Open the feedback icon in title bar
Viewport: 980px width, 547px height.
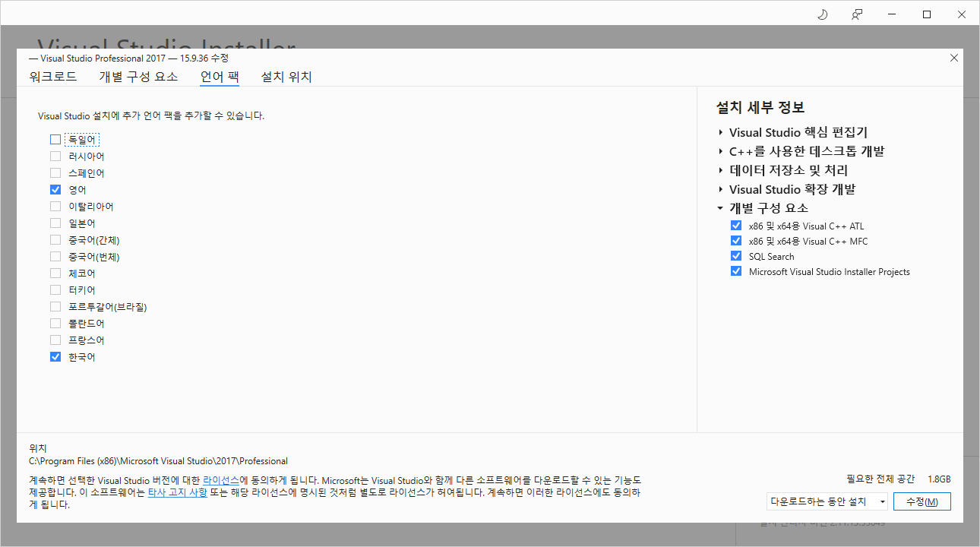click(x=857, y=14)
